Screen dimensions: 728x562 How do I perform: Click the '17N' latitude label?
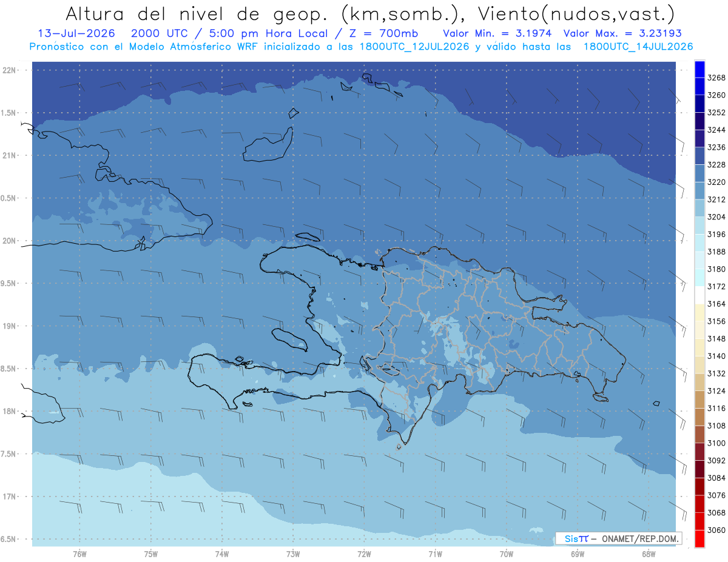10,497
